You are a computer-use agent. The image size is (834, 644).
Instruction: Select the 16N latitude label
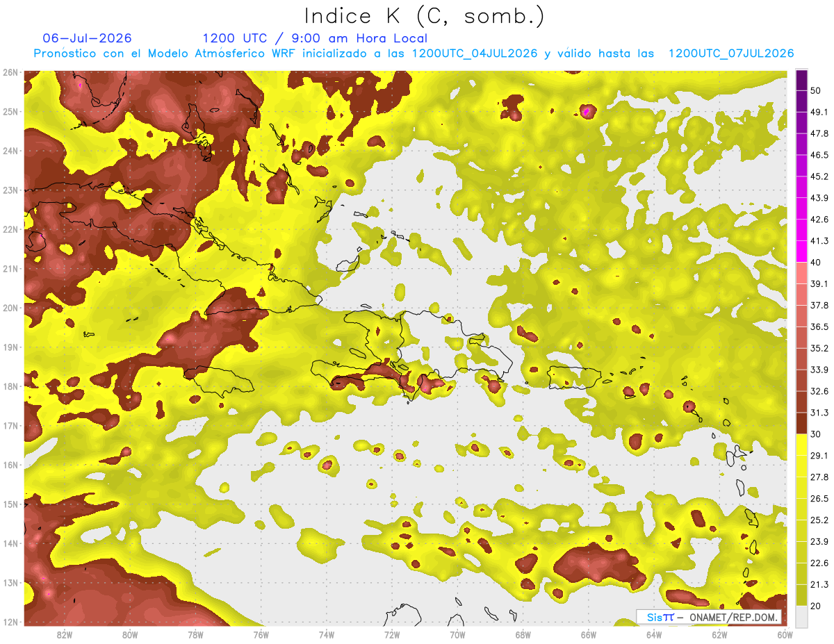tap(10, 465)
